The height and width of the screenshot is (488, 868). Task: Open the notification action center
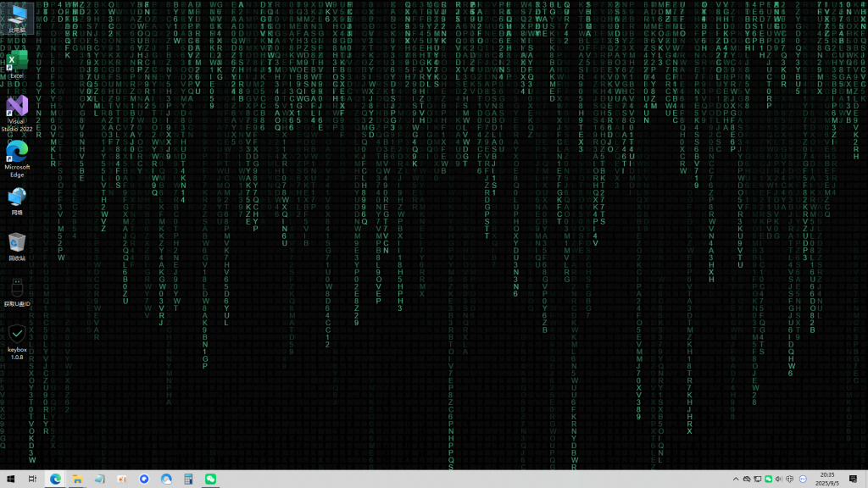pyautogui.click(x=854, y=480)
